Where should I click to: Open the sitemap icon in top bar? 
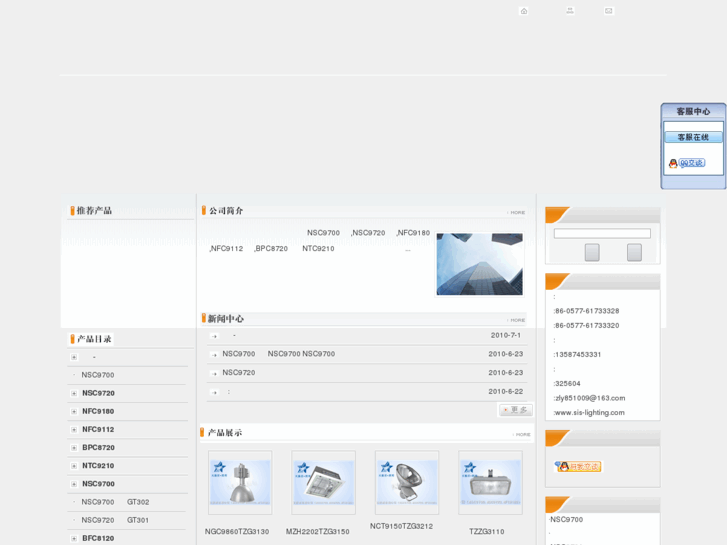[570, 11]
